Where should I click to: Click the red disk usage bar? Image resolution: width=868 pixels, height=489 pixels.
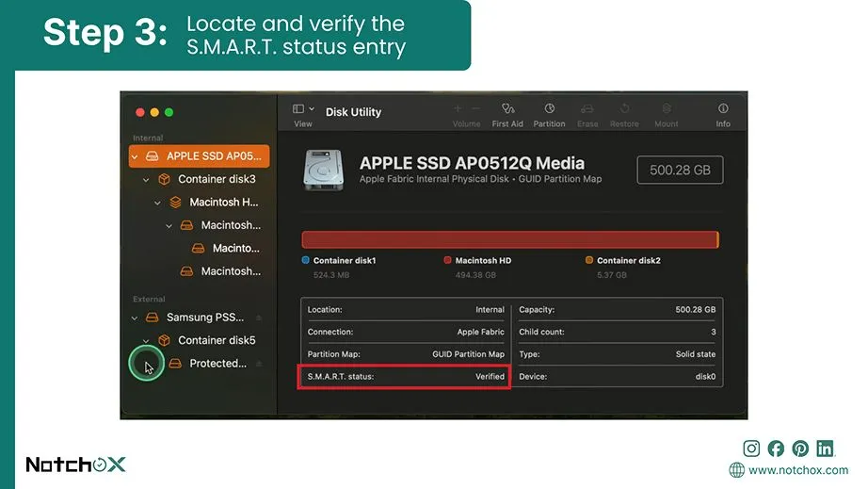coord(510,240)
